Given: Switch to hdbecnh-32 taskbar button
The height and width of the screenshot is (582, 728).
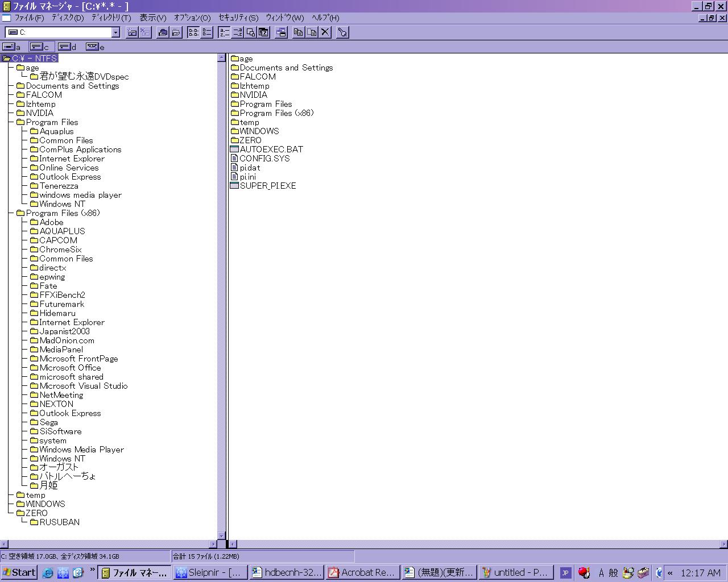Looking at the screenshot, I should pos(287,572).
